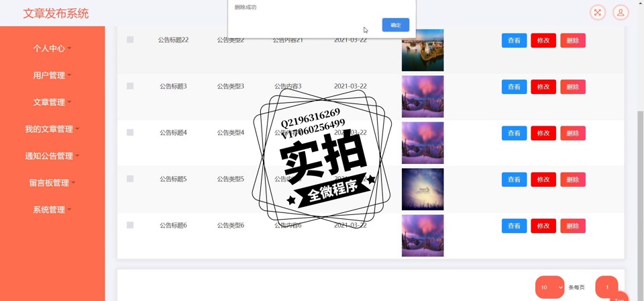Open 通知公告管理 in the sidebar

click(x=52, y=156)
